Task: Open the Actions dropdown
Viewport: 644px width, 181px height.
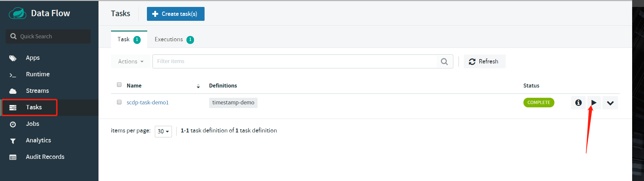Action: coord(130,61)
